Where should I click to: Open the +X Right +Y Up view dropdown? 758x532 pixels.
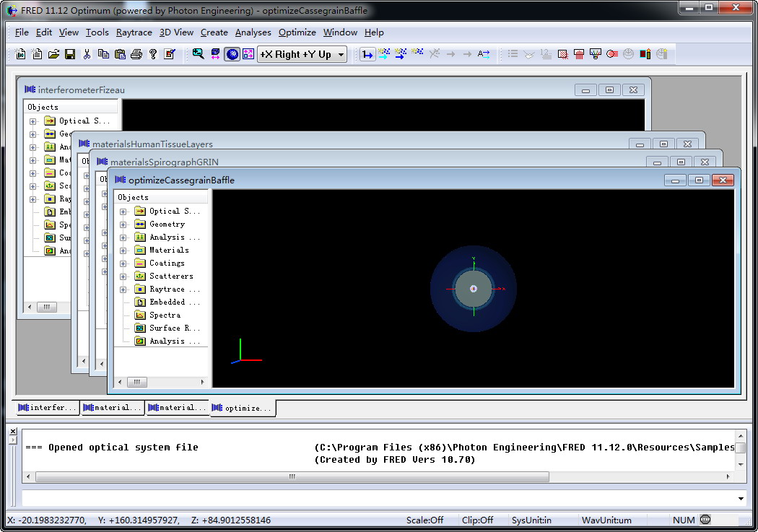[302, 54]
